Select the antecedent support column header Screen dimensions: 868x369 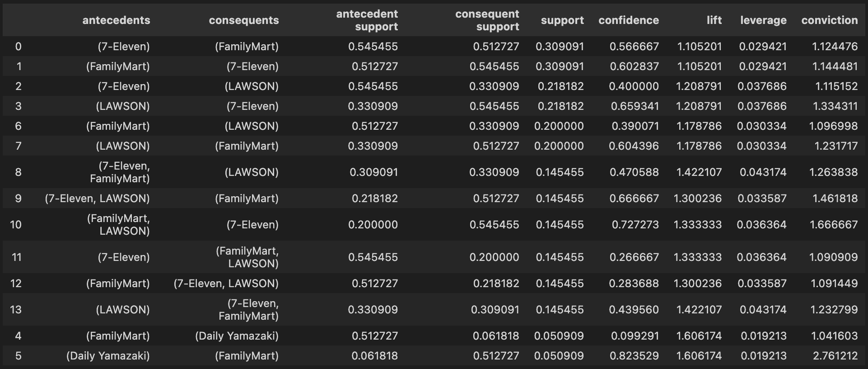coord(367,20)
